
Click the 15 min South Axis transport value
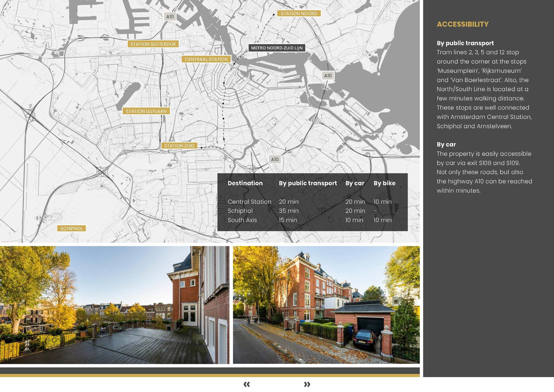pos(288,220)
